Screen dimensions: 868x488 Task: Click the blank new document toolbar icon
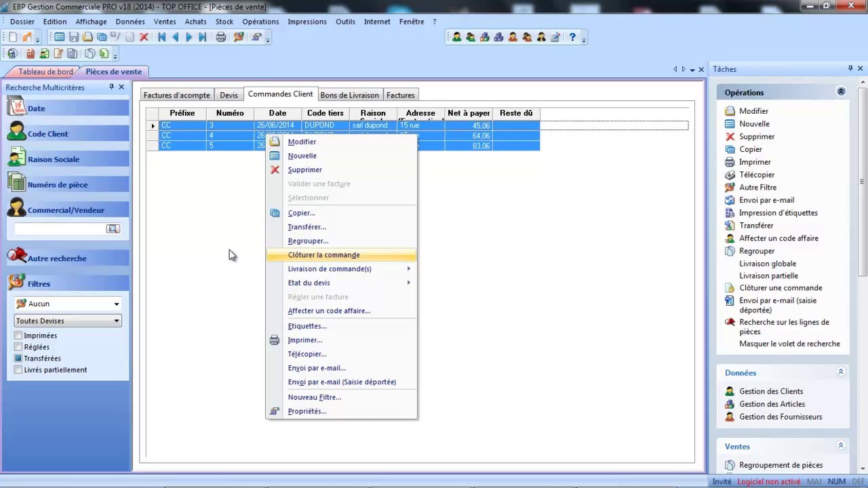pos(13,37)
